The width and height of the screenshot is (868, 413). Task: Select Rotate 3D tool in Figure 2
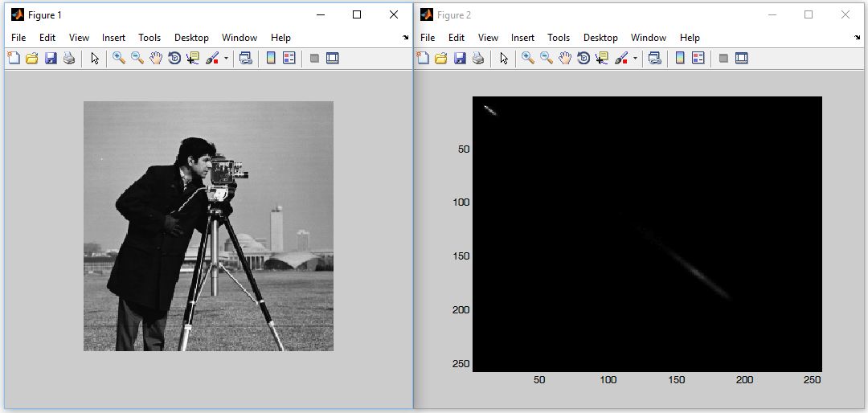583,58
